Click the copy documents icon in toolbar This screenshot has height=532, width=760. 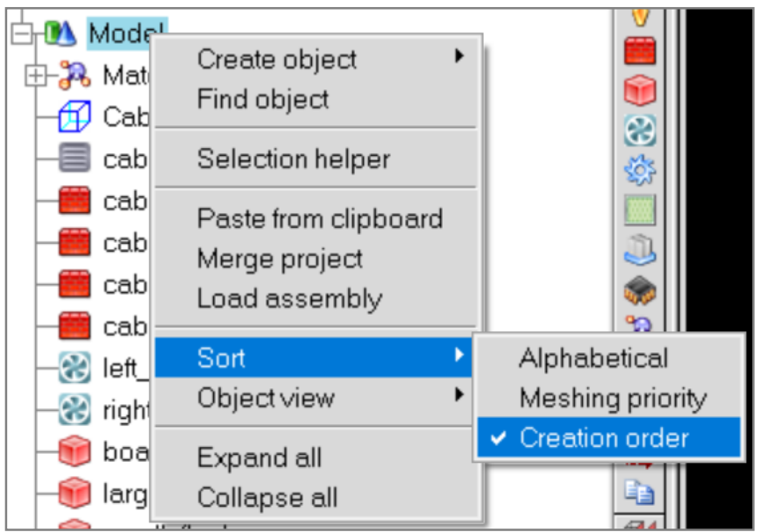tap(639, 492)
